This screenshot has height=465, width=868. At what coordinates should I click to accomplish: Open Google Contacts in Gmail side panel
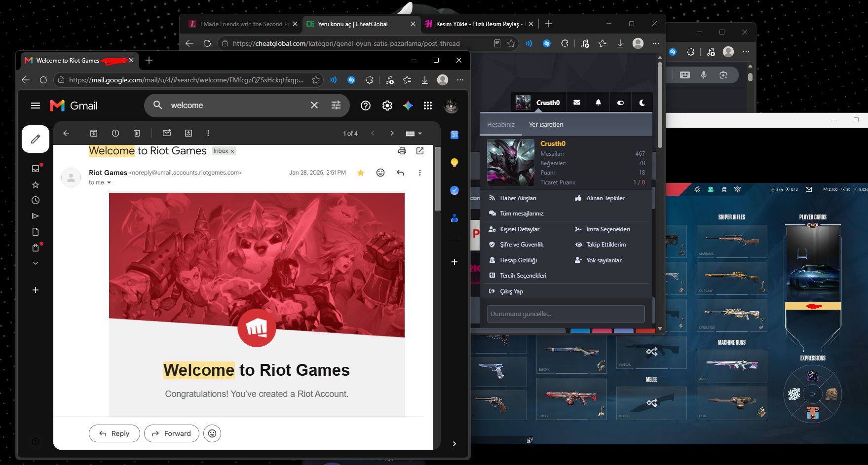coord(454,218)
